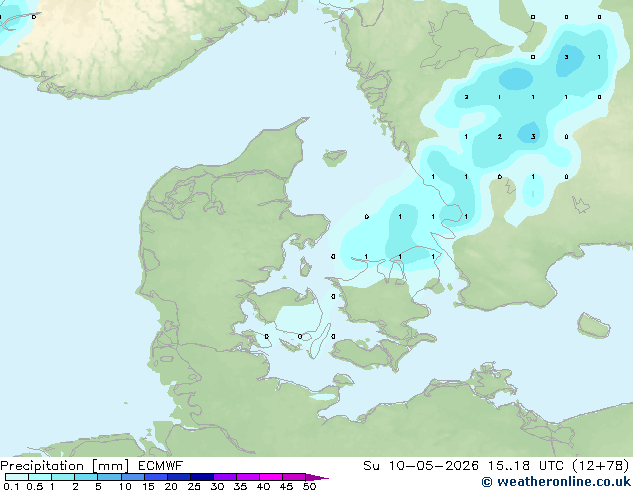The height and width of the screenshot is (490, 634).
Task: Click the 40–45 mm magenta legend swatch
Action: point(271,477)
